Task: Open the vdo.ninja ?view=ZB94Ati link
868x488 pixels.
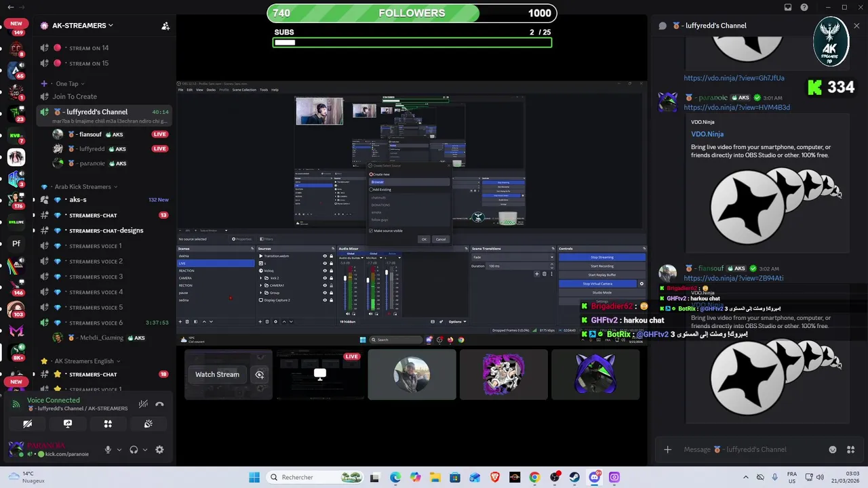Action: (733, 279)
